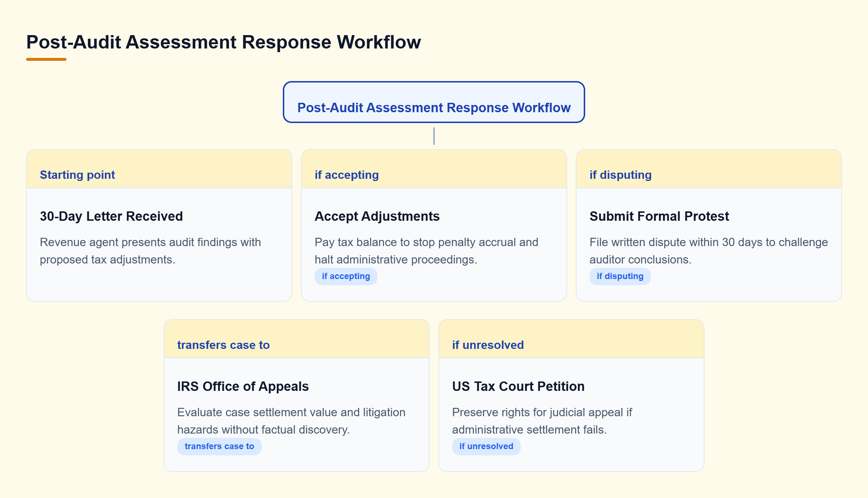Viewport: 868px width, 498px height.
Task: Select the root node box Post-Audit Assessment Response Workflow
Action: point(434,102)
